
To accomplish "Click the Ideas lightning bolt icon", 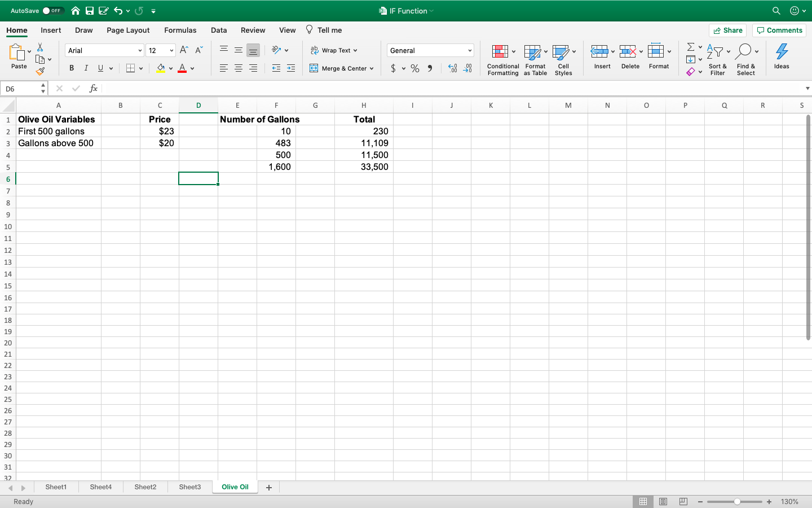I will coord(782,52).
